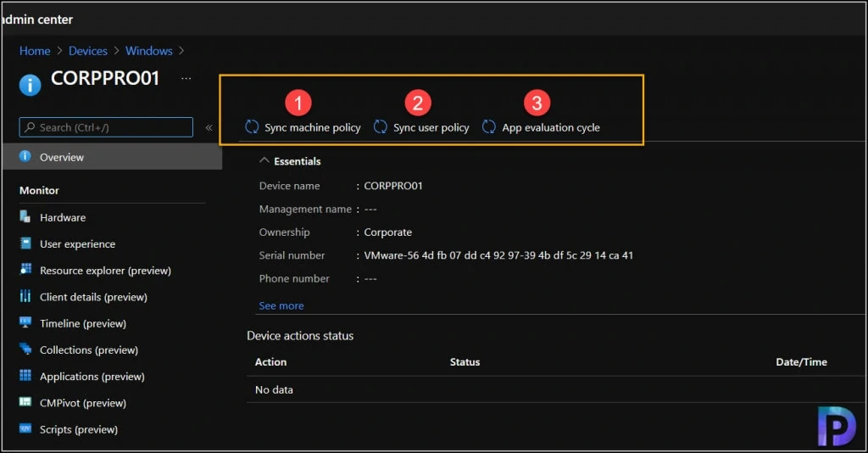
Task: Click the search magnifier icon
Action: (x=30, y=127)
